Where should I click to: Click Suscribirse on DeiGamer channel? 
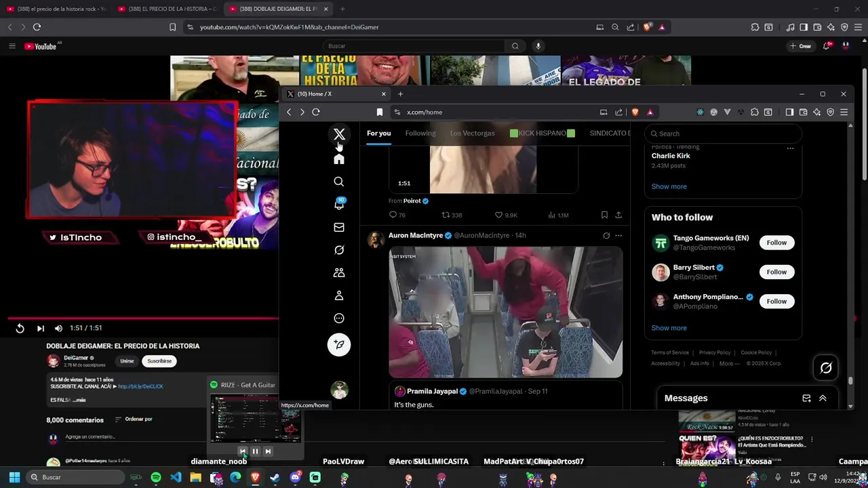(159, 361)
